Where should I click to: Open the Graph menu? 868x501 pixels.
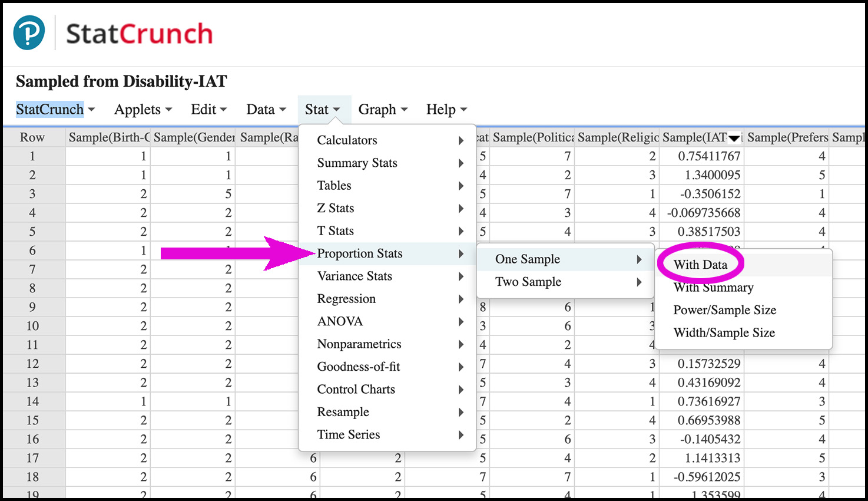(x=383, y=110)
